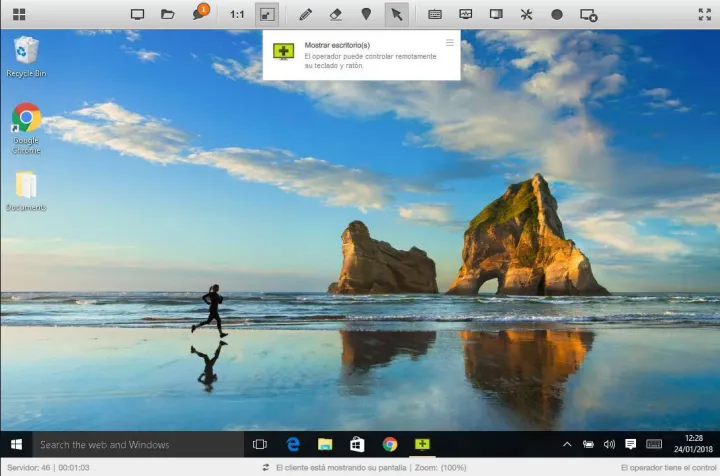Start recording with the round record button
The height and width of the screenshot is (476, 720).
click(557, 15)
